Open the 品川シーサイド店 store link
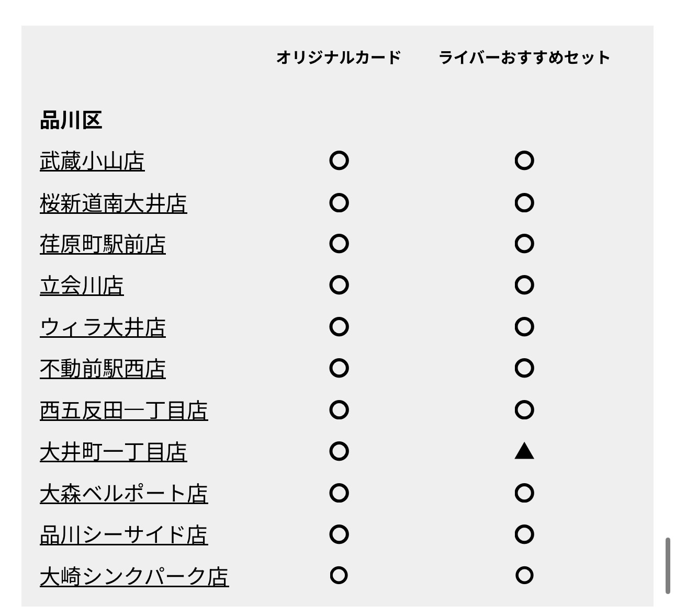Screen dimensions: 675x616 tap(123, 535)
